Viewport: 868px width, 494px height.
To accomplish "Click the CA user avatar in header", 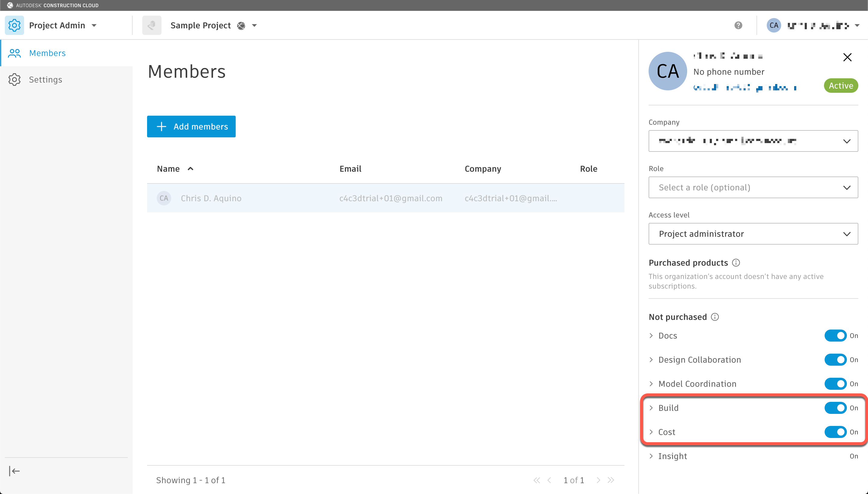I will click(774, 25).
